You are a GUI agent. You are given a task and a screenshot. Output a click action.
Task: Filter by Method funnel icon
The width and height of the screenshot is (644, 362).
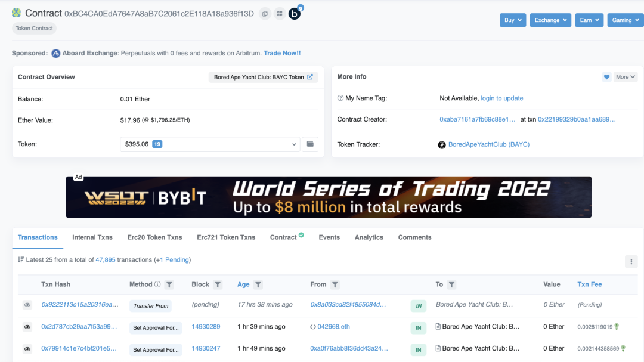pyautogui.click(x=169, y=284)
